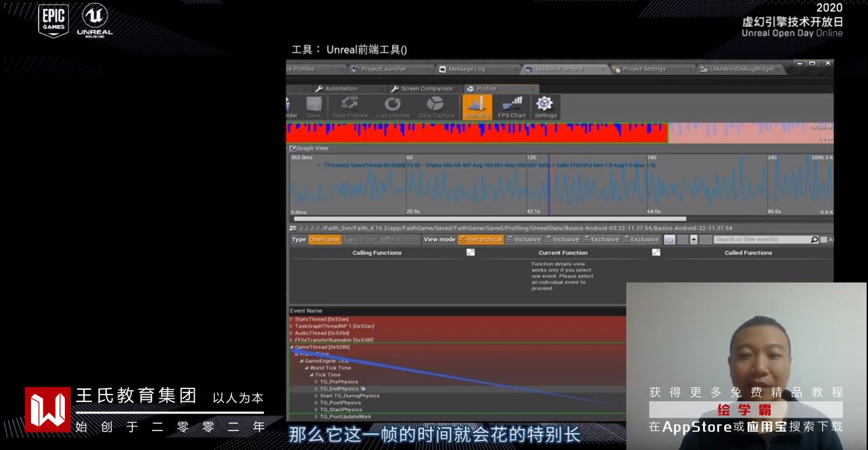868x450 pixels.
Task: Select the first Inclusive view mode
Action: coord(524,240)
